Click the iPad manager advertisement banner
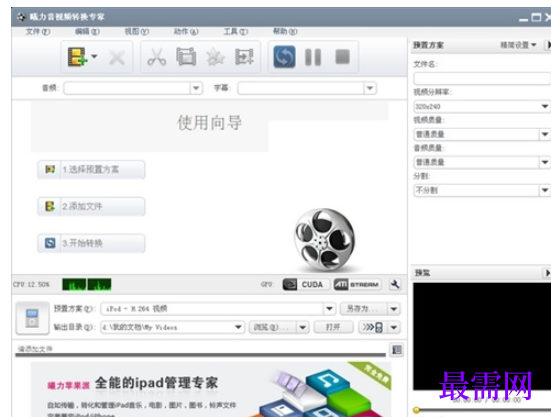Screen dimensions: 551x417 click(x=211, y=389)
